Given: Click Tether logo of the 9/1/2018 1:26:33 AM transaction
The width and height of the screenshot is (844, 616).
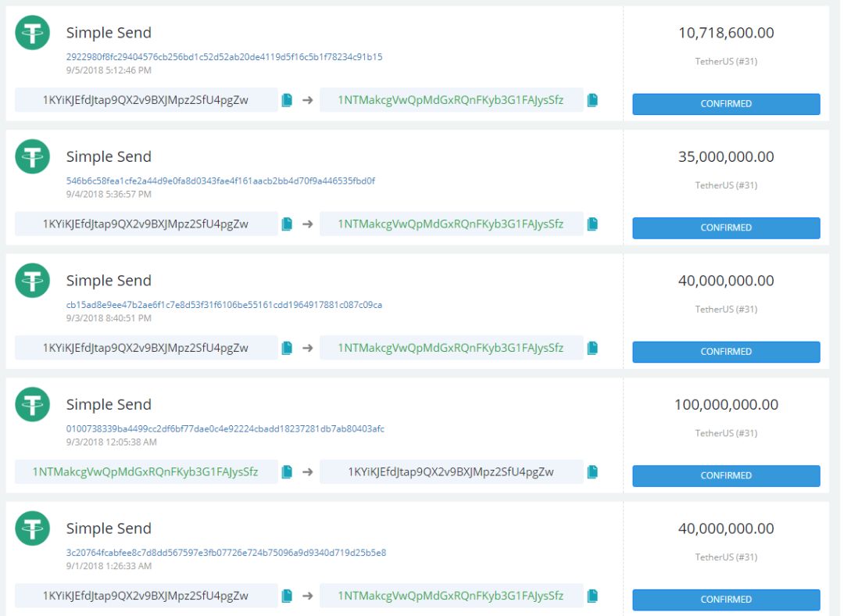Looking at the screenshot, I should coord(32,528).
